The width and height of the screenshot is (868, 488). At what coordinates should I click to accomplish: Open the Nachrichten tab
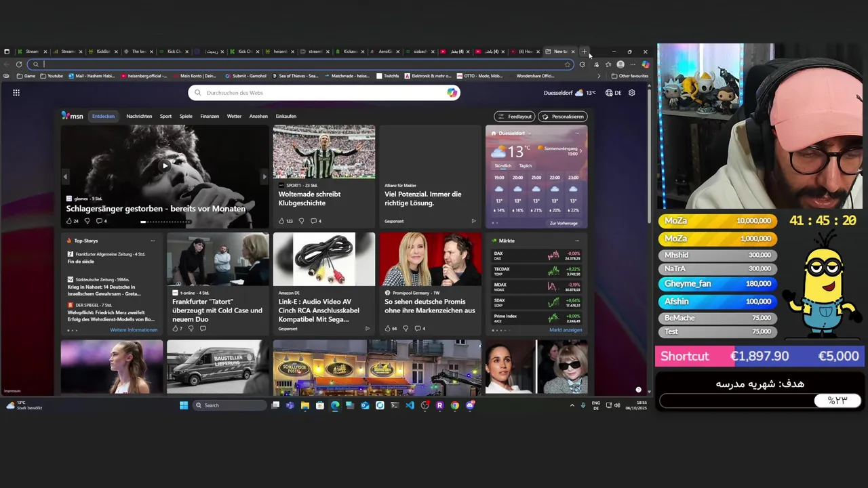tap(139, 116)
